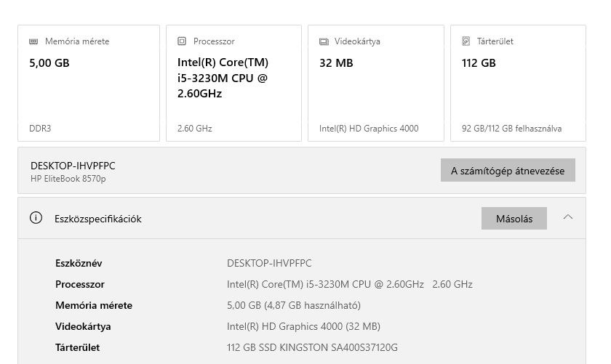Select the Eszköznév value DESKTOP-IHVPFPC
Image resolution: width=611 pixels, height=364 pixels.
269,263
